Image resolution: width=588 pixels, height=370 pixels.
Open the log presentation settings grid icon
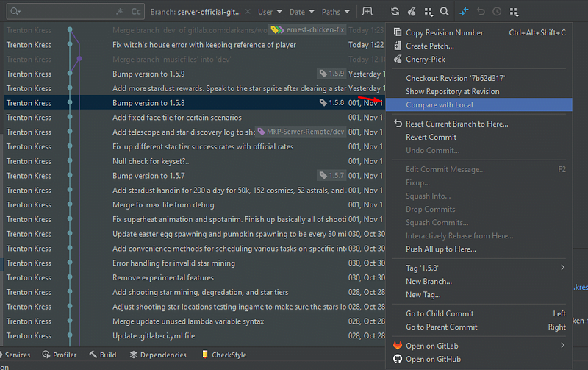(429, 12)
